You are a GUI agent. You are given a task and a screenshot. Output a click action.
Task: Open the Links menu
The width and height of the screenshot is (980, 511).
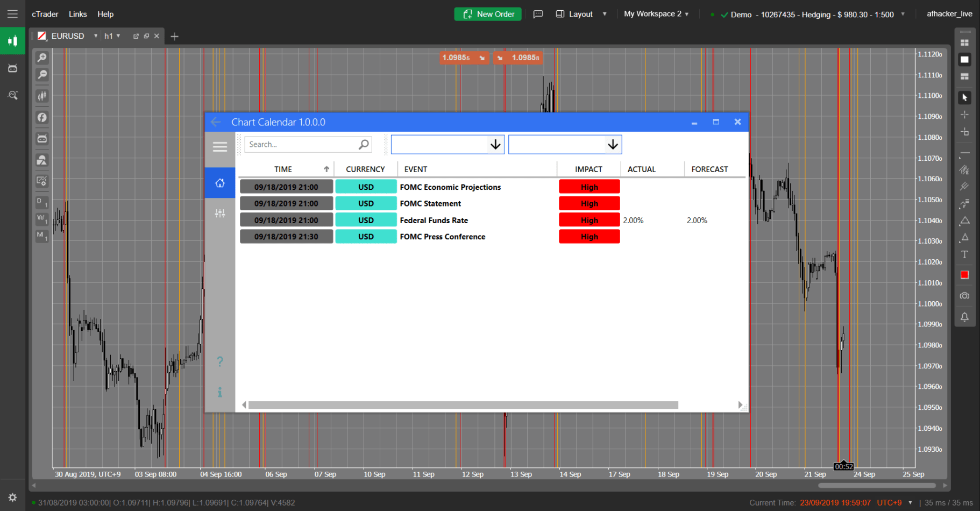[x=77, y=14]
